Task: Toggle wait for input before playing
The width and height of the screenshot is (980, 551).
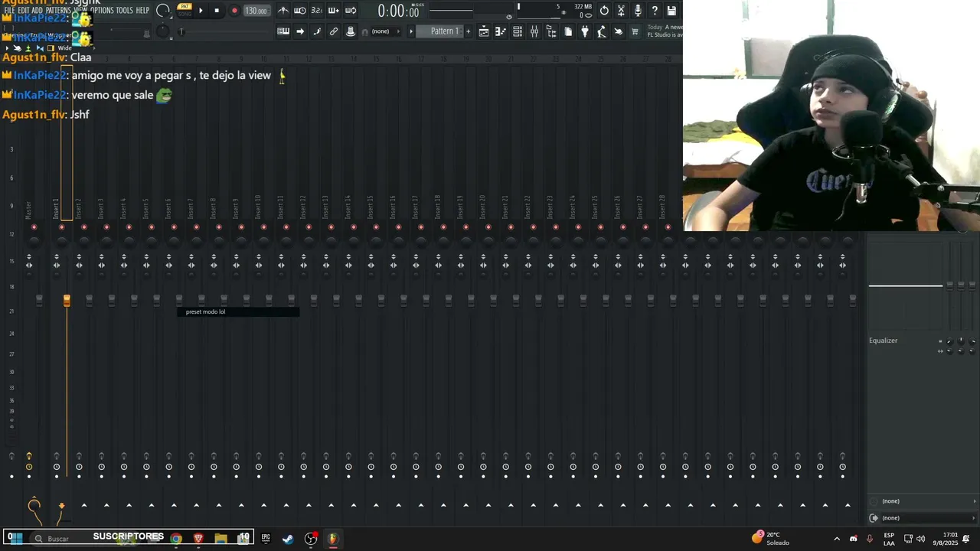Action: coord(300,11)
